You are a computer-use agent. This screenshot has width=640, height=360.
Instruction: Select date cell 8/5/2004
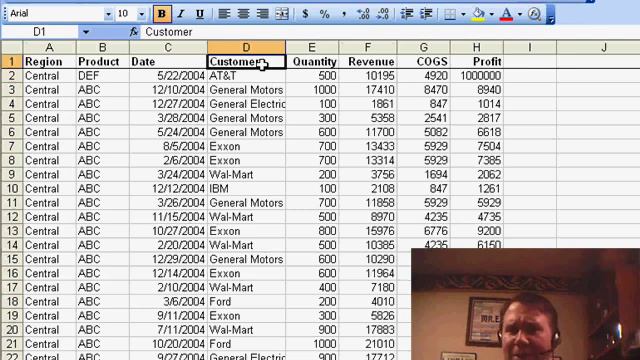(x=168, y=146)
